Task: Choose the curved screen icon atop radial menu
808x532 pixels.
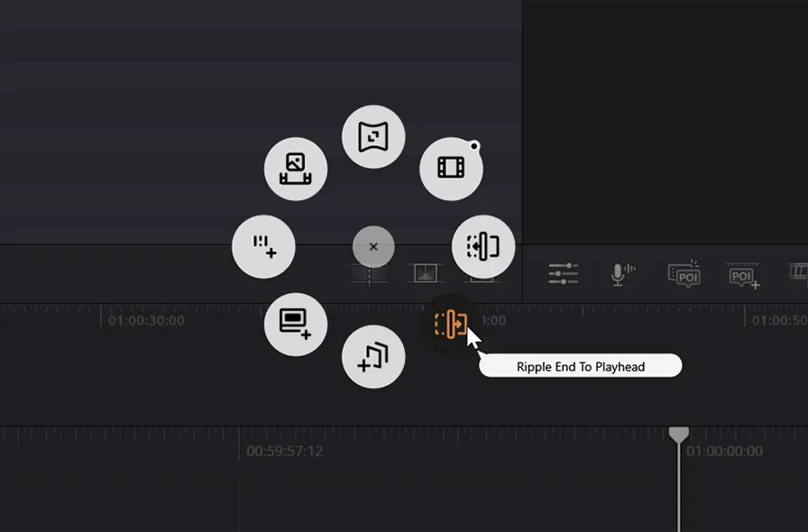Action: coord(373,137)
